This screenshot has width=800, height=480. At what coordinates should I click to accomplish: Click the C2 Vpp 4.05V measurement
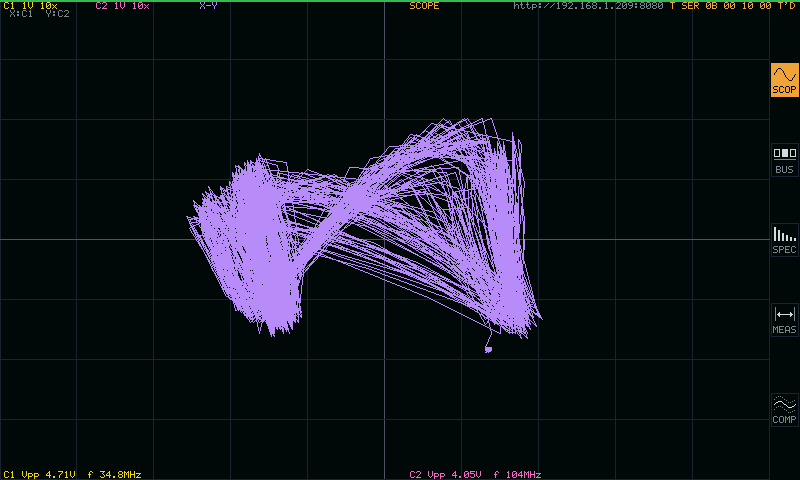click(445, 474)
